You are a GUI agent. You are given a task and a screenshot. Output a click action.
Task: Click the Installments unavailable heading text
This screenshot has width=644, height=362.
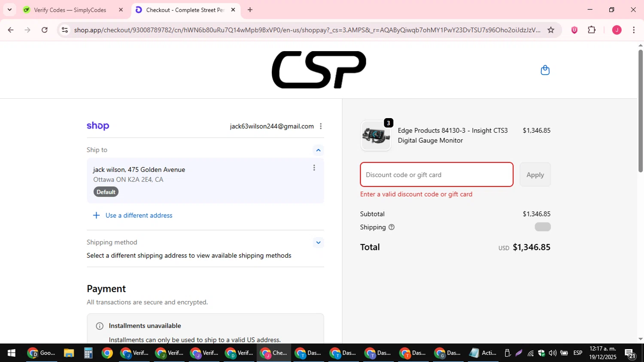145,326
